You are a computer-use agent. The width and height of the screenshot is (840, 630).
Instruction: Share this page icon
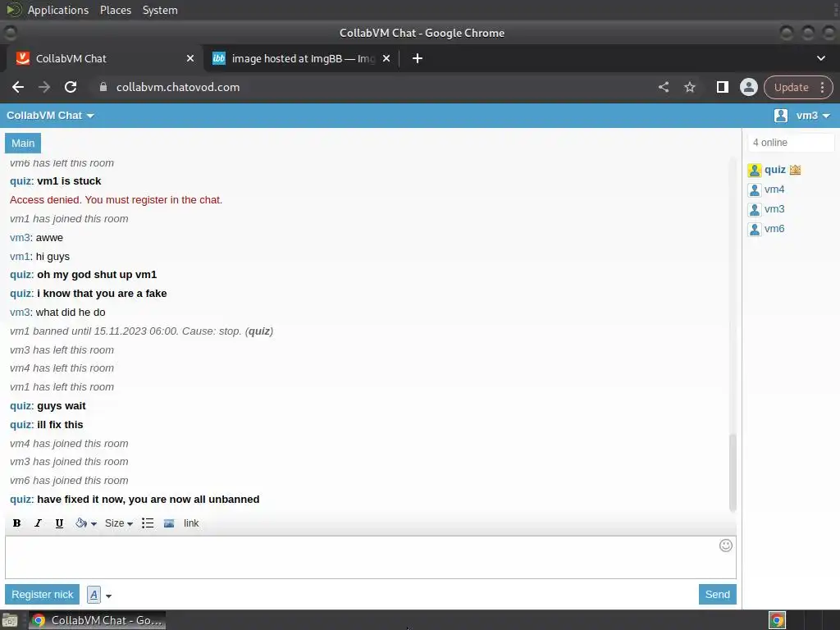(x=663, y=87)
